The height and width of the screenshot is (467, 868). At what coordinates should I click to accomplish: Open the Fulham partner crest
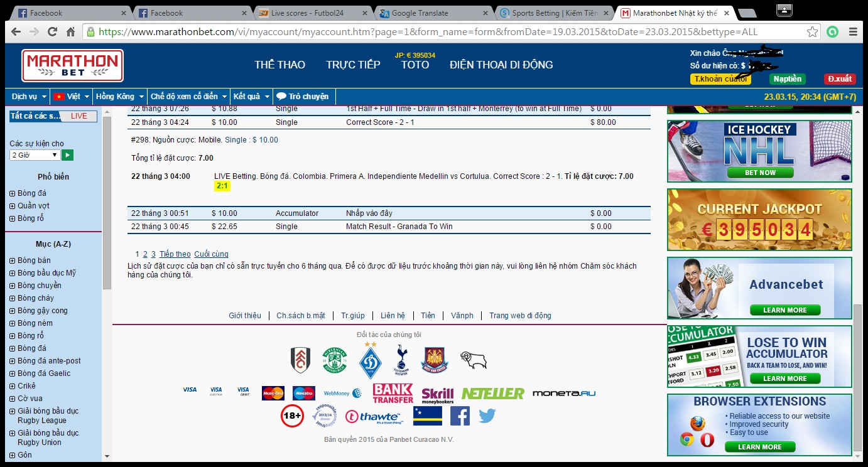(300, 360)
